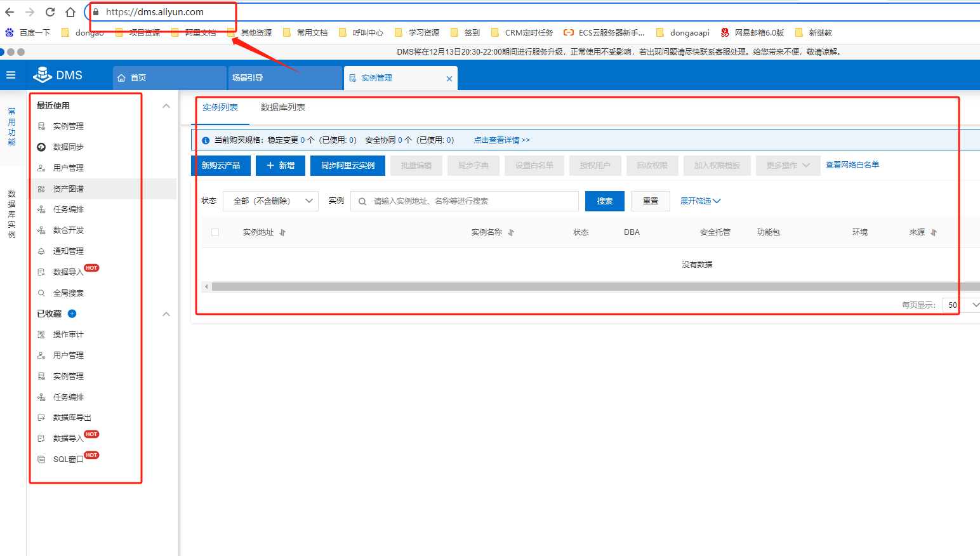This screenshot has width=980, height=556.
Task: Click 操作审计 icon in favorites
Action: (x=41, y=334)
